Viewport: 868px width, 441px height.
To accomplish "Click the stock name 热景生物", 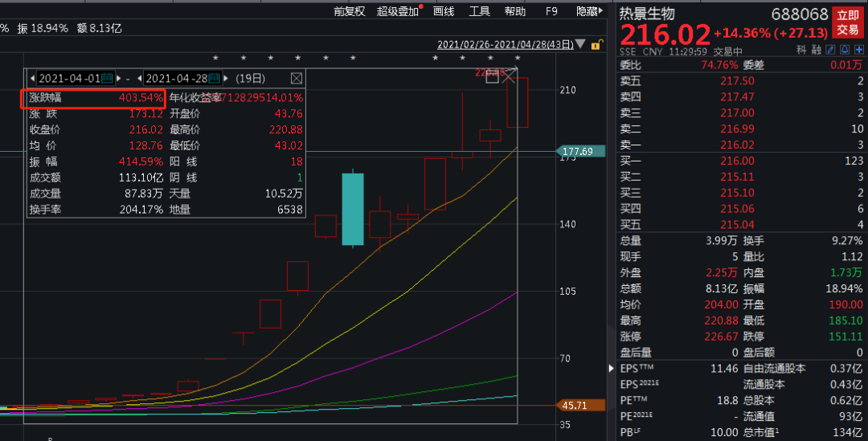I will point(647,14).
